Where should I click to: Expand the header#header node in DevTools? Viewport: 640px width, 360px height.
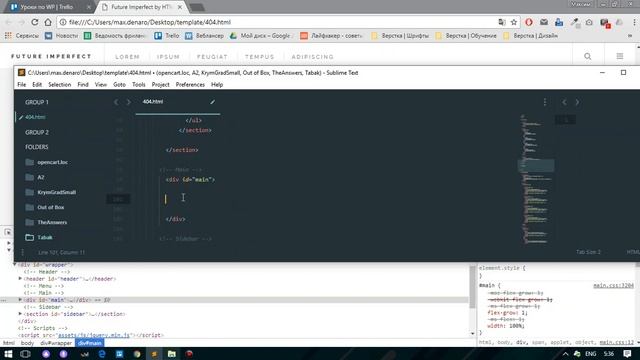pyautogui.click(x=20, y=278)
